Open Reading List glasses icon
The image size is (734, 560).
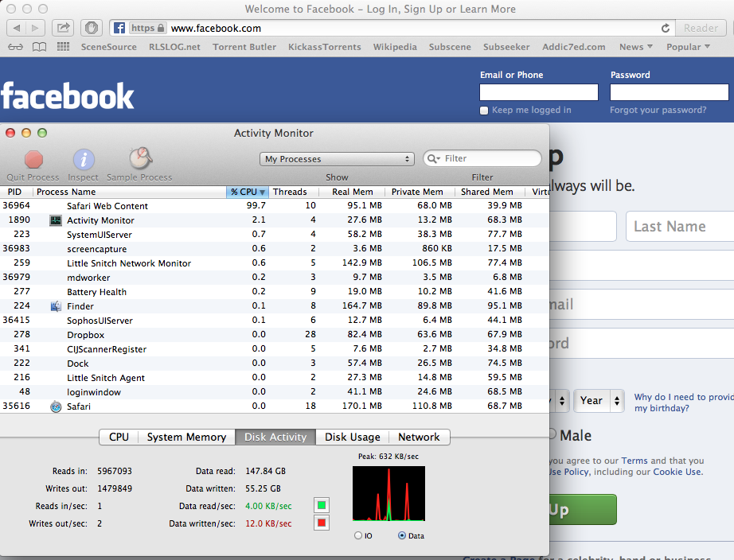tap(15, 47)
